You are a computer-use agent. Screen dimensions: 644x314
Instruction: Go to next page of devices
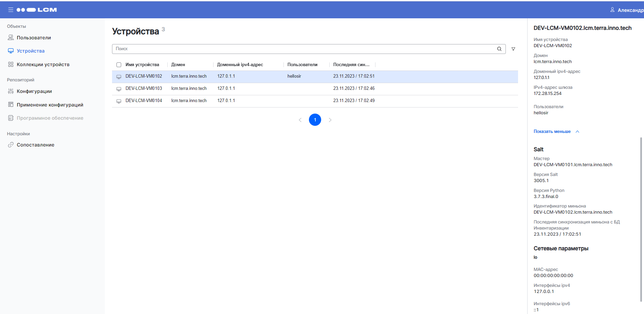330,120
